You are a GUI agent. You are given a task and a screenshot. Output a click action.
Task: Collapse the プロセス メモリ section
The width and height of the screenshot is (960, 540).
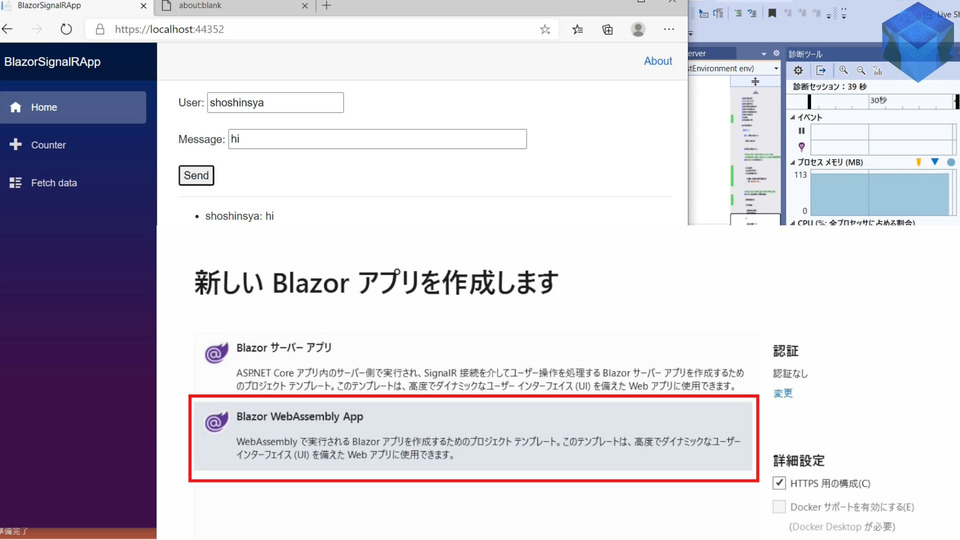[792, 162]
